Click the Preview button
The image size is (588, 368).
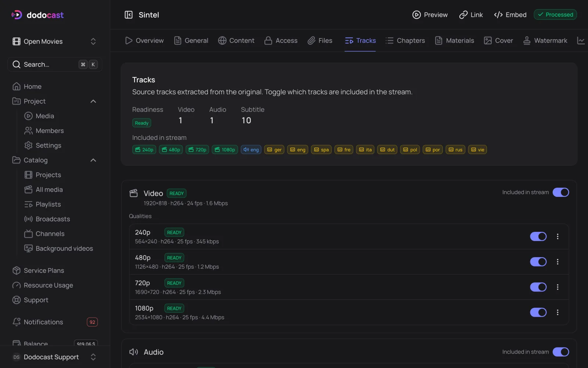(430, 15)
